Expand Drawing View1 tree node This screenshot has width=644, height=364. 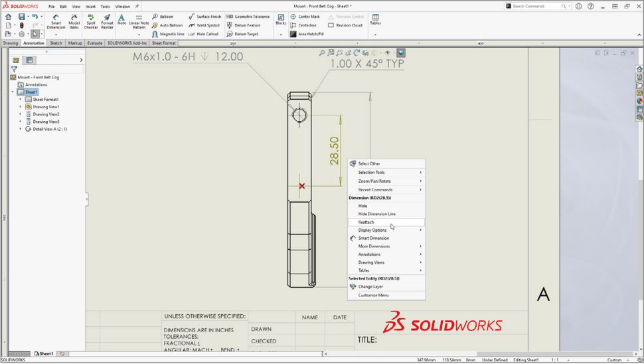pos(20,106)
